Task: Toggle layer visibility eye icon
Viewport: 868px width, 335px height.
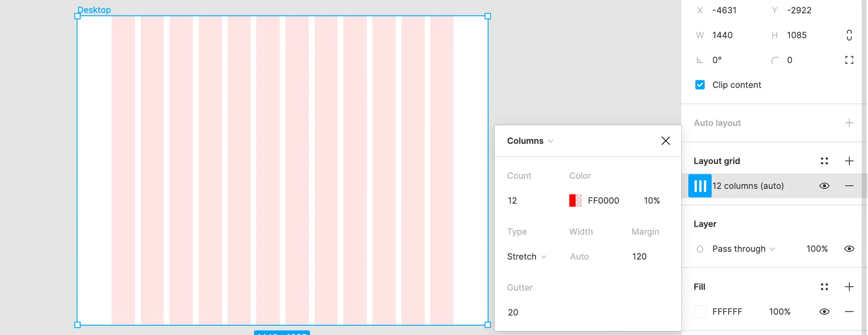Action: 849,249
